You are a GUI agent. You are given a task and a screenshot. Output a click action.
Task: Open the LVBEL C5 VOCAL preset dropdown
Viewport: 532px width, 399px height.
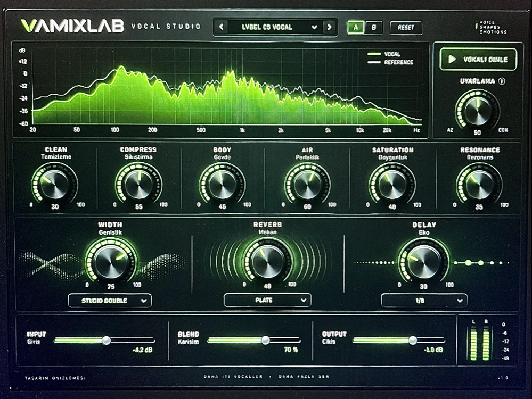275,27
